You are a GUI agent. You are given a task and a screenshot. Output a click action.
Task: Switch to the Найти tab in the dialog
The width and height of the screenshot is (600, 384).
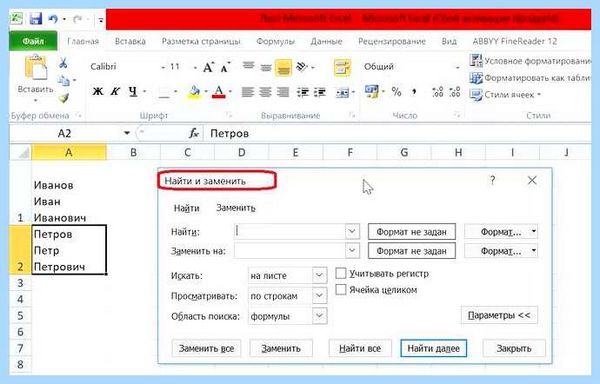coord(186,208)
